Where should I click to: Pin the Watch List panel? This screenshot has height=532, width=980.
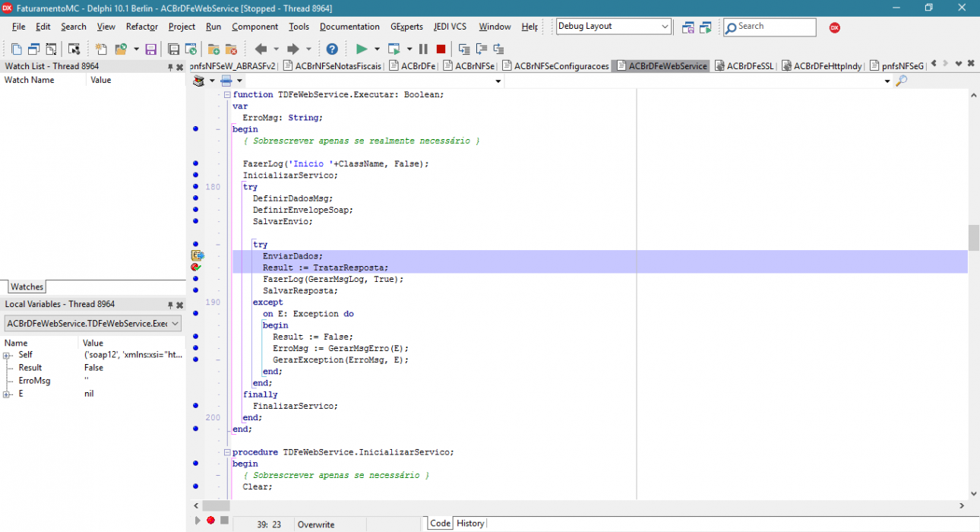pos(170,67)
